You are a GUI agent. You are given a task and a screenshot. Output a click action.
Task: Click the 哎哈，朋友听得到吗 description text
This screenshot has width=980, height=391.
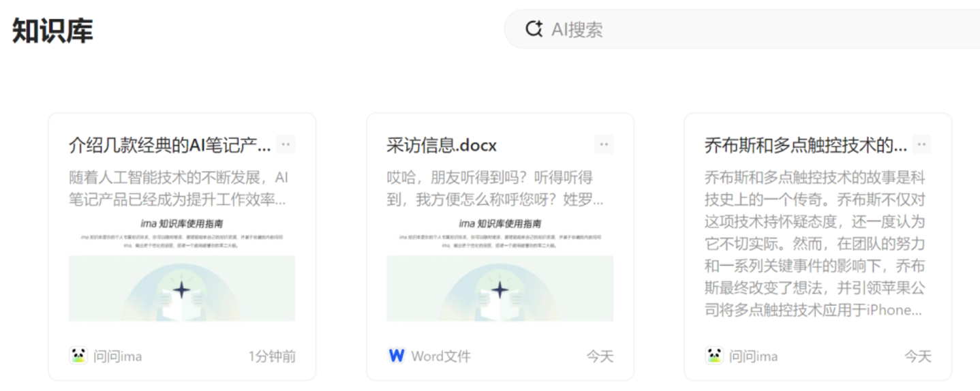click(x=495, y=189)
